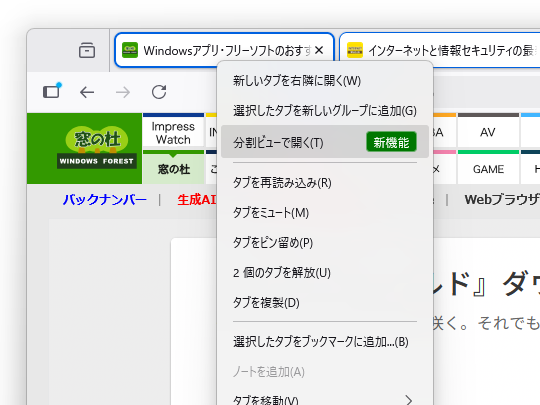This screenshot has width=540, height=405.
Task: Click the sidebar toggle icon with blue dot
Action: 52,91
